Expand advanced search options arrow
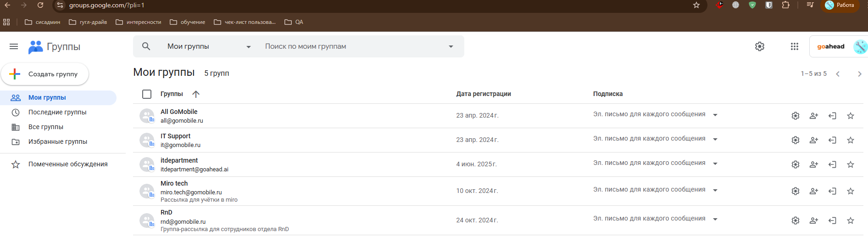 [x=451, y=46]
